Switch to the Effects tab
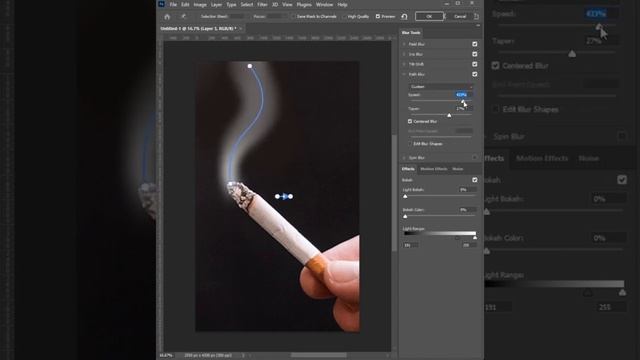The height and width of the screenshot is (360, 640). click(x=408, y=169)
